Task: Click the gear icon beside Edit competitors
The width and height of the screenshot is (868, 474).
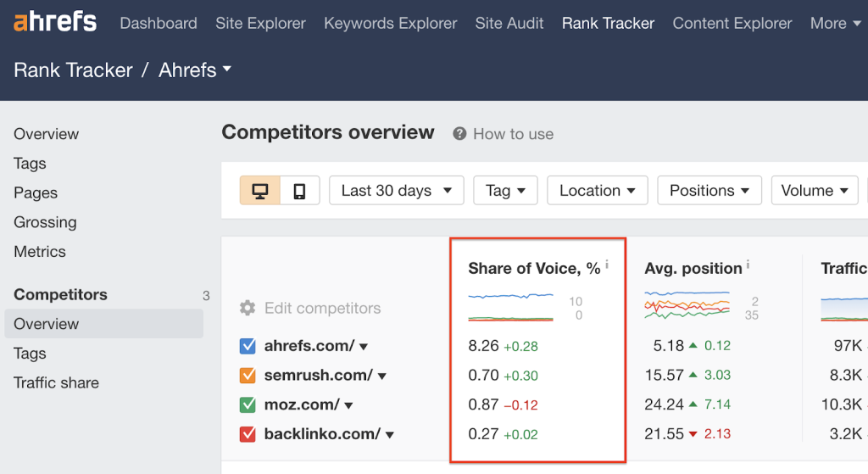Action: [248, 308]
